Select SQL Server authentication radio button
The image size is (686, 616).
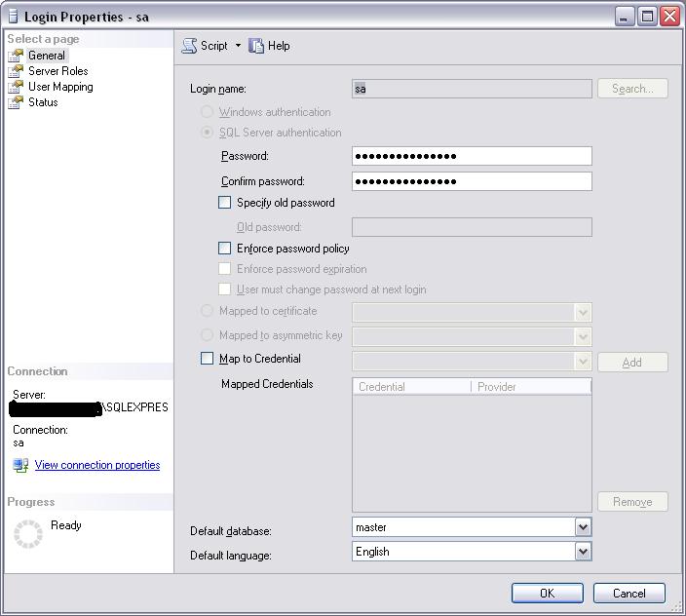[207, 133]
